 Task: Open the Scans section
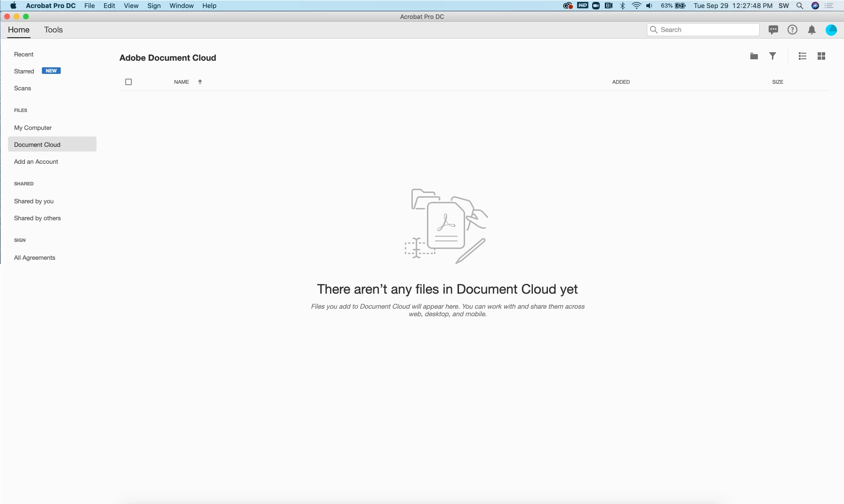(23, 88)
